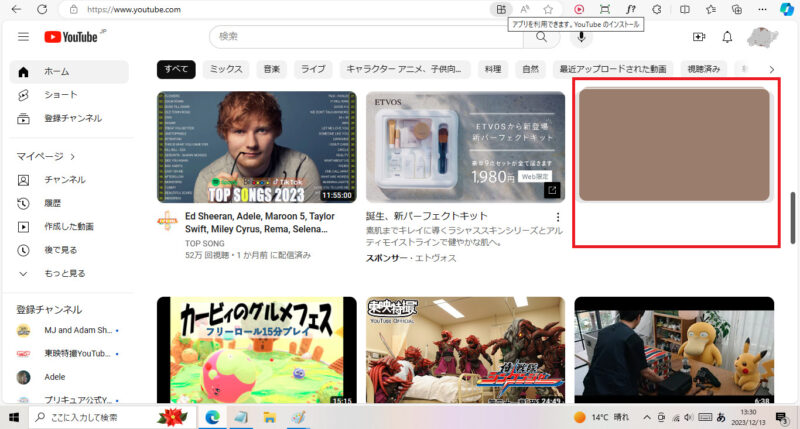
Task: Open TOP SONG channel name link
Action: point(205,243)
